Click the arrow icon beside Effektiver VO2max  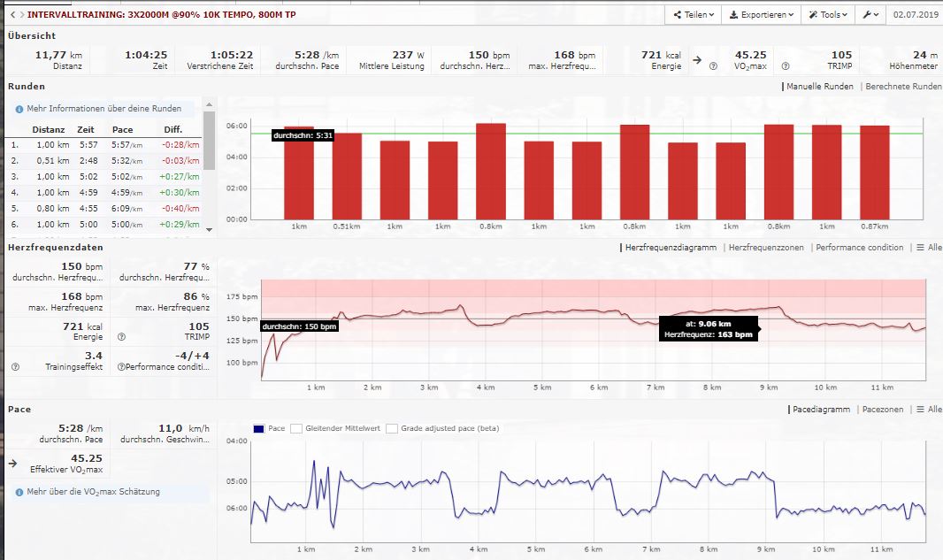point(13,462)
